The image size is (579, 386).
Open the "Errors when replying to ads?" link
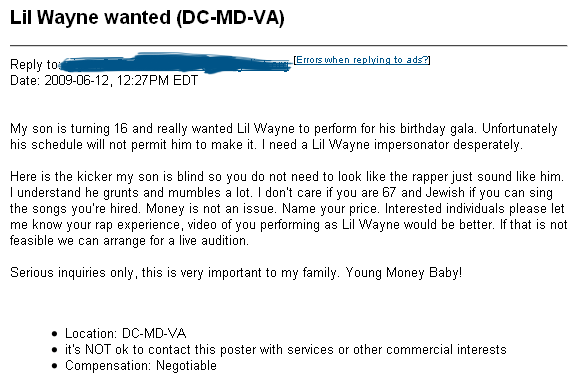pyautogui.click(x=362, y=60)
